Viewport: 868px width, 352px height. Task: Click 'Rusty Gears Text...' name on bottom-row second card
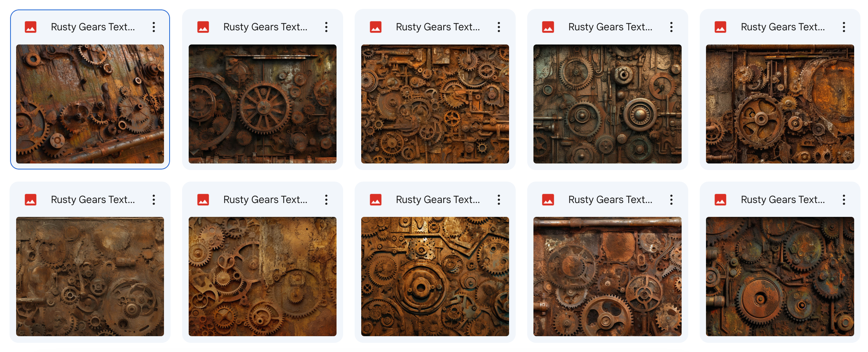pyautogui.click(x=265, y=200)
